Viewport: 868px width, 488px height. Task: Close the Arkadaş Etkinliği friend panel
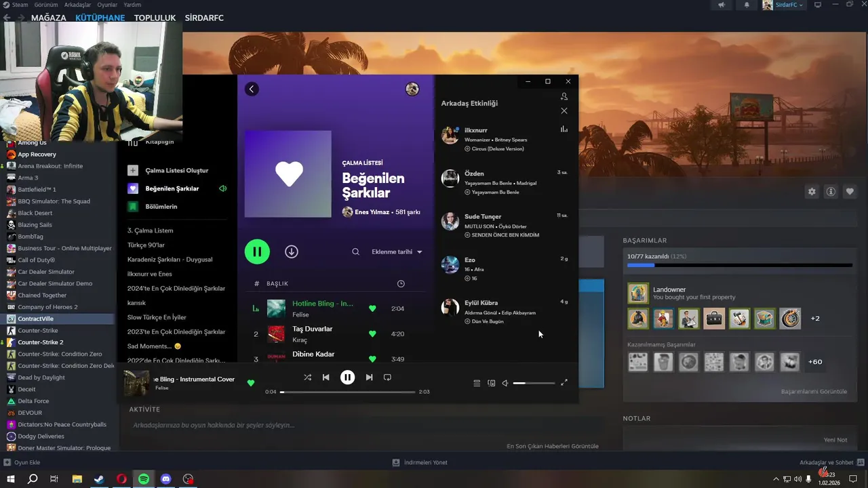[564, 110]
